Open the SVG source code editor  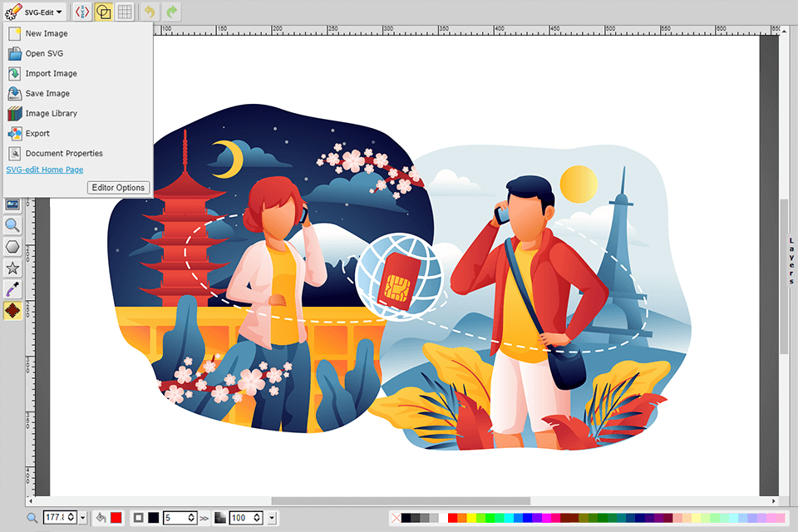81,12
